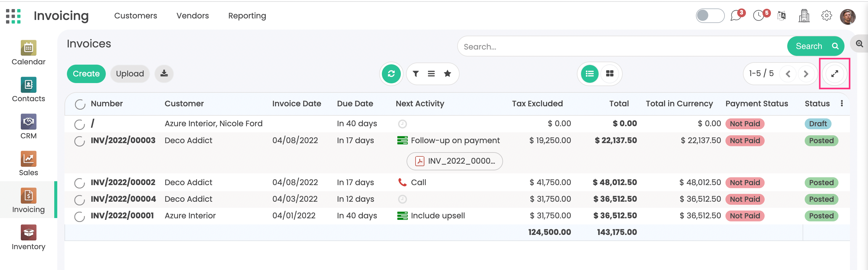Check the row for INV/2022/00001

[x=80, y=216]
